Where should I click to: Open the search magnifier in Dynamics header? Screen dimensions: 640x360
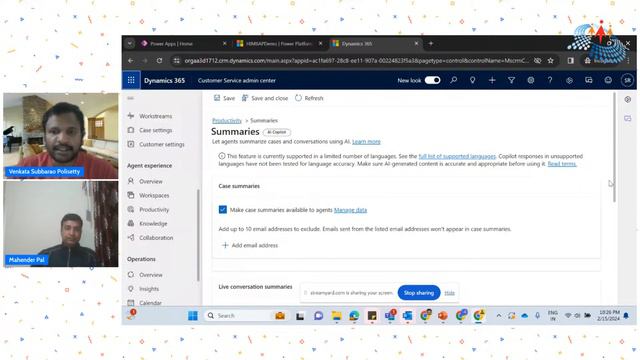point(453,80)
